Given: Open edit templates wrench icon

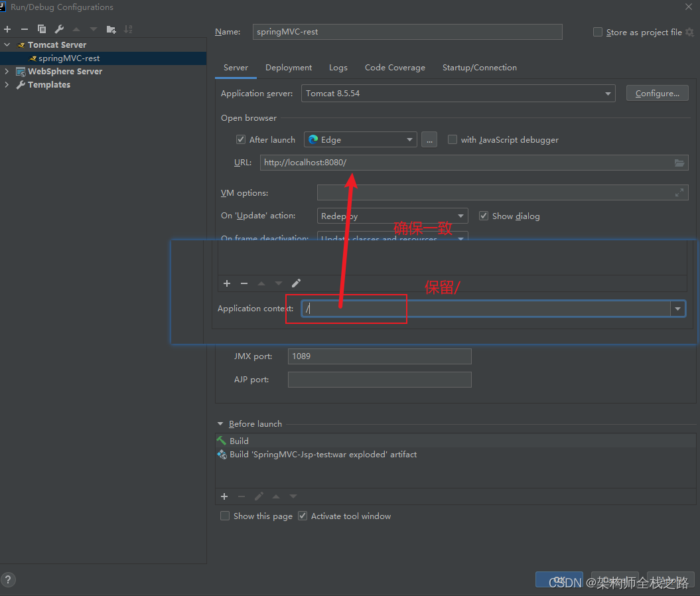Looking at the screenshot, I should [59, 29].
